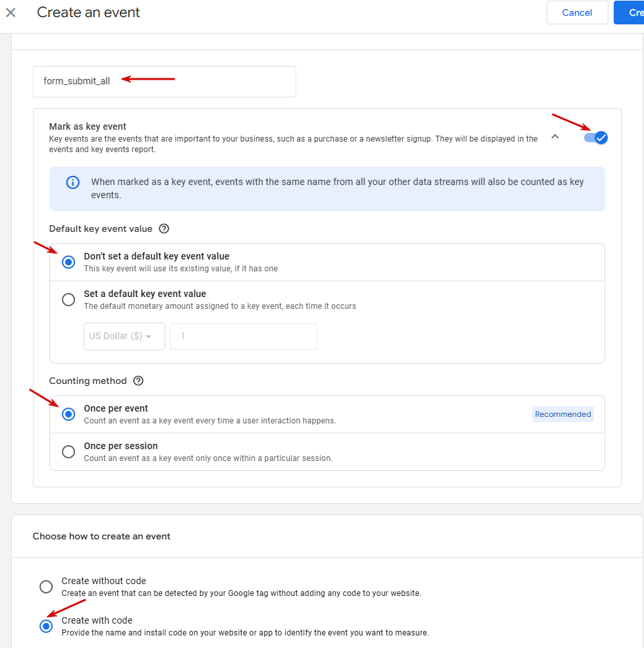
Task: Select Once per event counting method
Action: (68, 414)
